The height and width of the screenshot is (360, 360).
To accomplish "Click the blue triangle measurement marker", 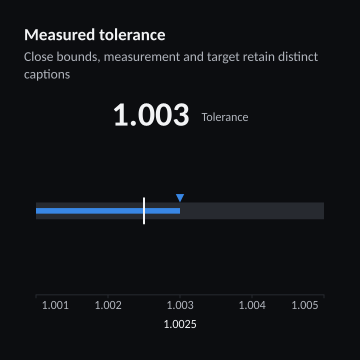I will coord(180,198).
